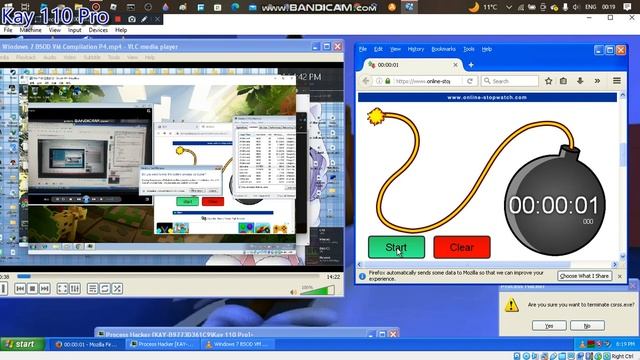Viewport: 640px width, 360px height.
Task: Expand Firefox toolbar overflow chevron
Action: [597, 81]
